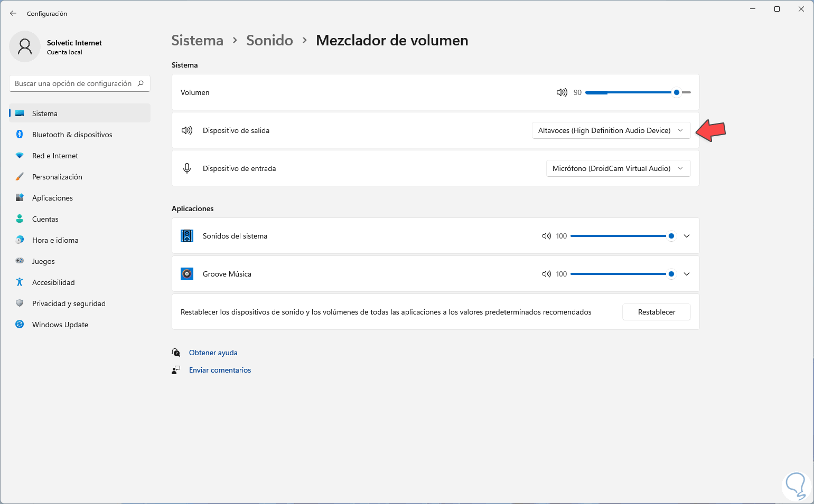Image resolution: width=814 pixels, height=504 pixels.
Task: Expand the Groove Música options chevron
Action: pos(687,274)
